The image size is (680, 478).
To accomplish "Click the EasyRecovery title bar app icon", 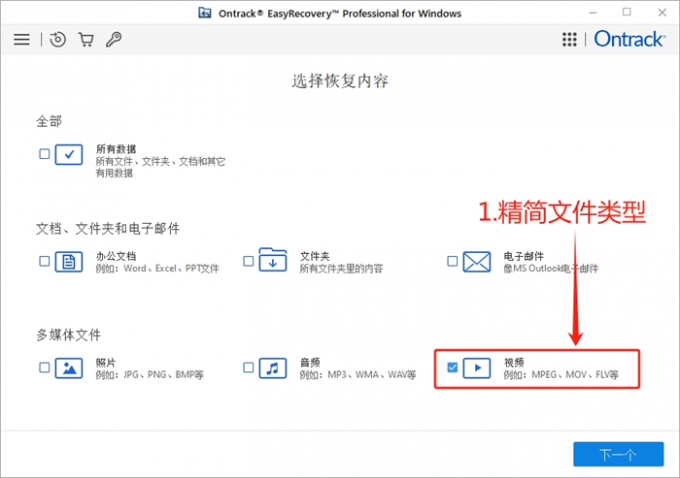I will coord(205,13).
